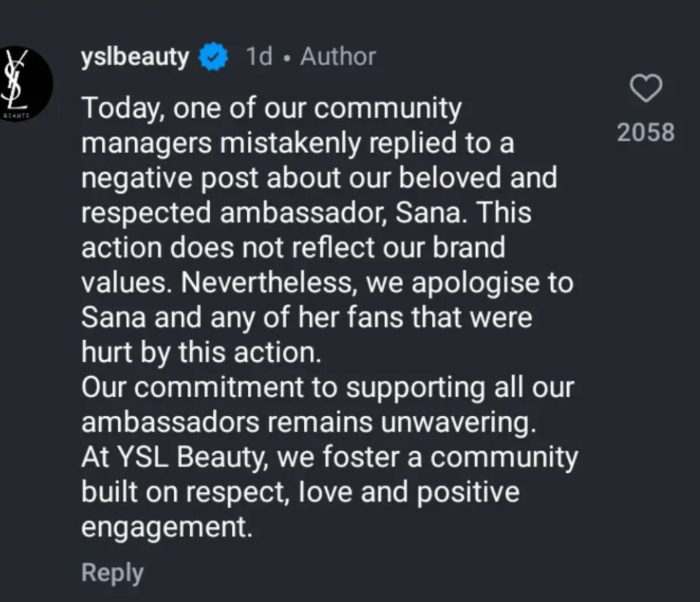
Task: Reply to the yslbeauty comment
Action: 112,572
